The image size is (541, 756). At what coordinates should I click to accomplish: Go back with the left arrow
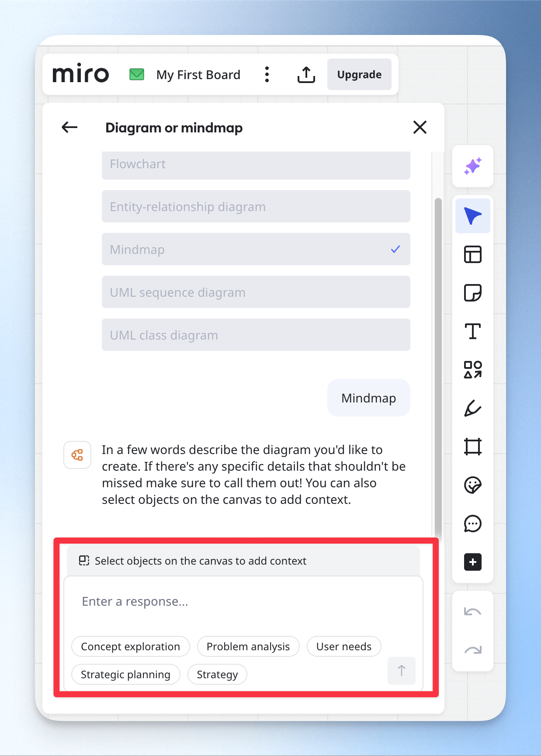(x=69, y=128)
